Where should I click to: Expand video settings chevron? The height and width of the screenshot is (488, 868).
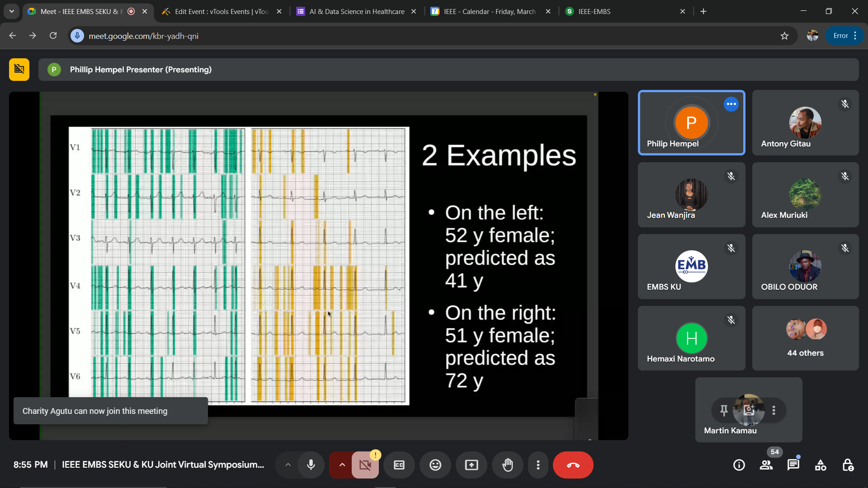tap(342, 465)
